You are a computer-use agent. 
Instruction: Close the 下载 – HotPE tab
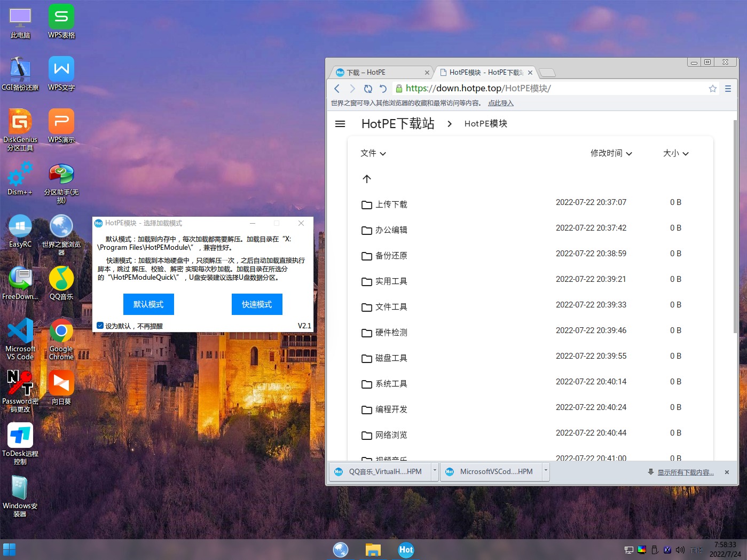[427, 73]
